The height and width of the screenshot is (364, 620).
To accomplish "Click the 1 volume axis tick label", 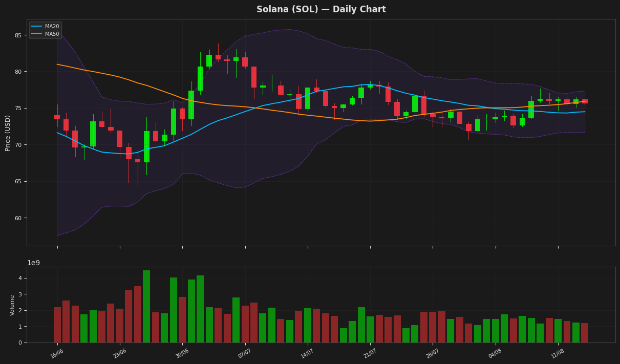I will [x=20, y=327].
